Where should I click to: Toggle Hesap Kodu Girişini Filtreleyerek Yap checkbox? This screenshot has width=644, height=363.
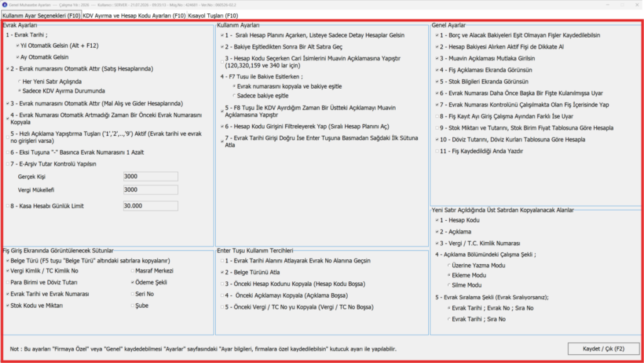point(222,126)
